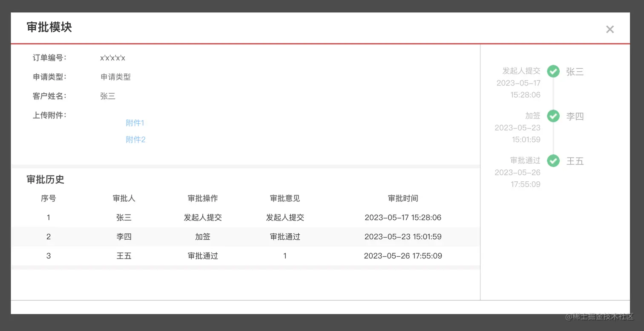Click 发起人提交 in the 审批意见 column
This screenshot has height=331, width=644.
click(x=285, y=218)
